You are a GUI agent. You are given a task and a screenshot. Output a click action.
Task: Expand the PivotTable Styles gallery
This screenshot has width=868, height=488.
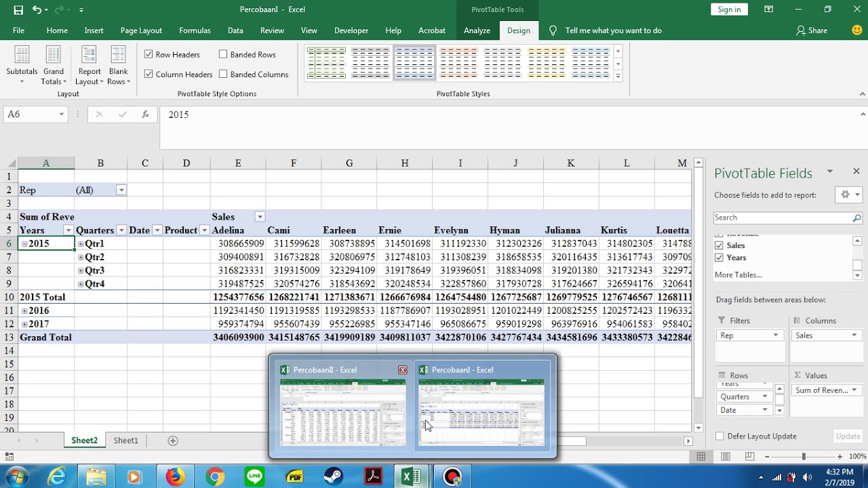click(618, 77)
